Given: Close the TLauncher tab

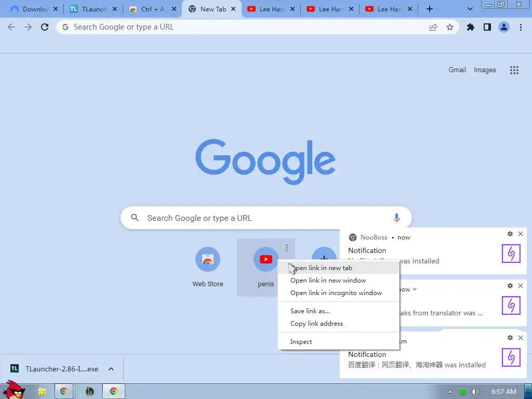Looking at the screenshot, I should (x=115, y=9).
